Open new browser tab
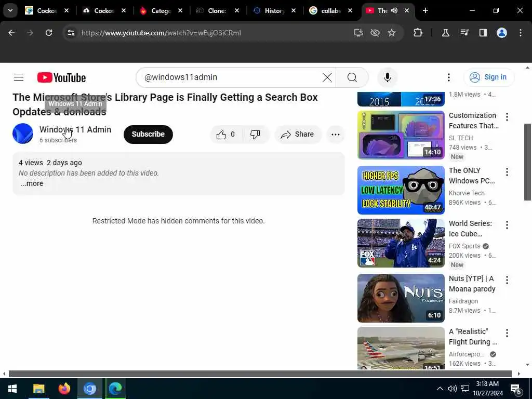Screen dimensions: 532x399 coord(425,10)
